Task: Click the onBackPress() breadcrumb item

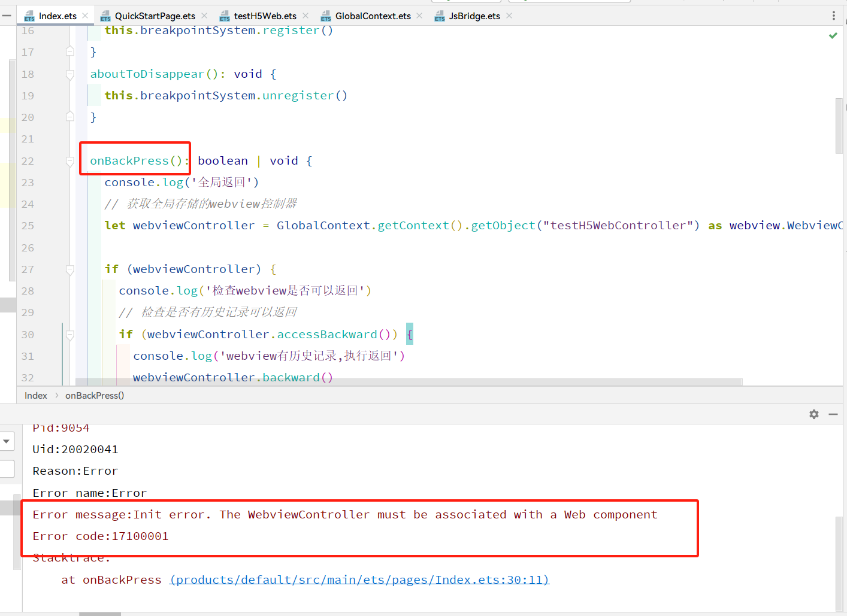Action: coord(94,395)
